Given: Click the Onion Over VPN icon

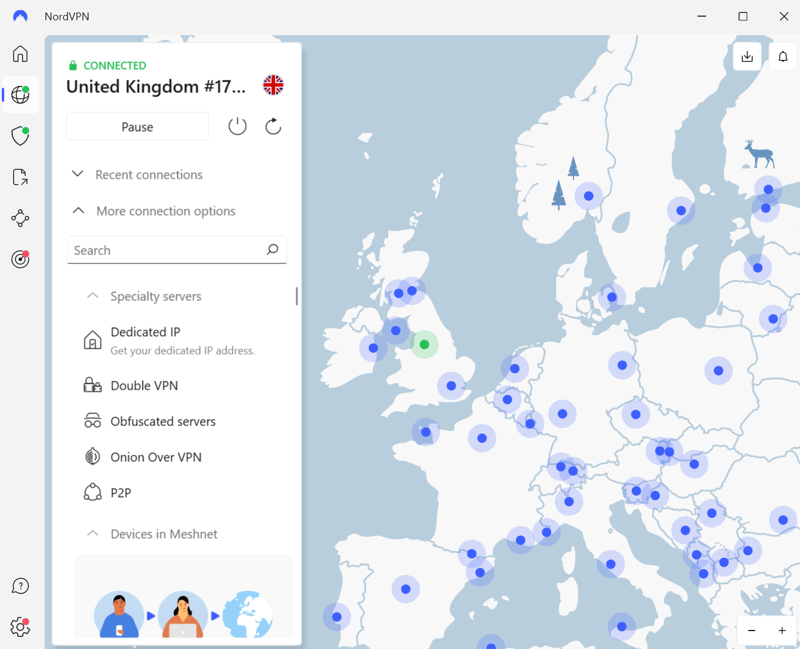Looking at the screenshot, I should point(92,456).
